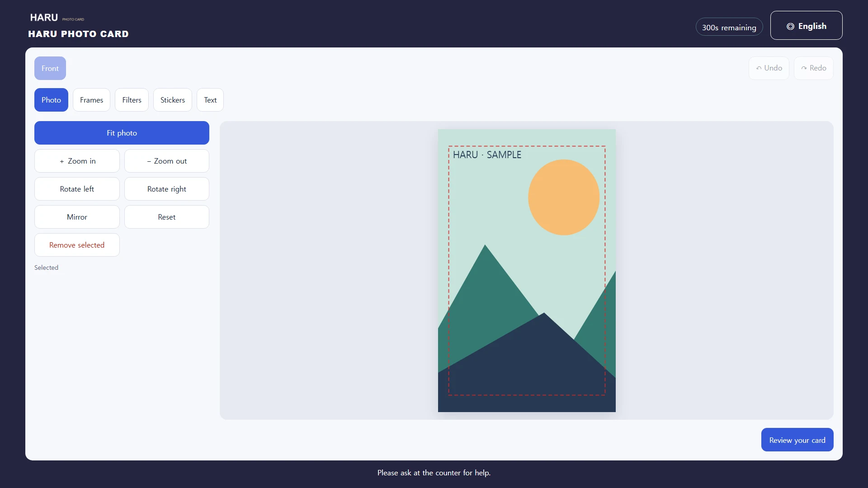Click the Fit photo button
The image size is (868, 488).
[x=122, y=133]
